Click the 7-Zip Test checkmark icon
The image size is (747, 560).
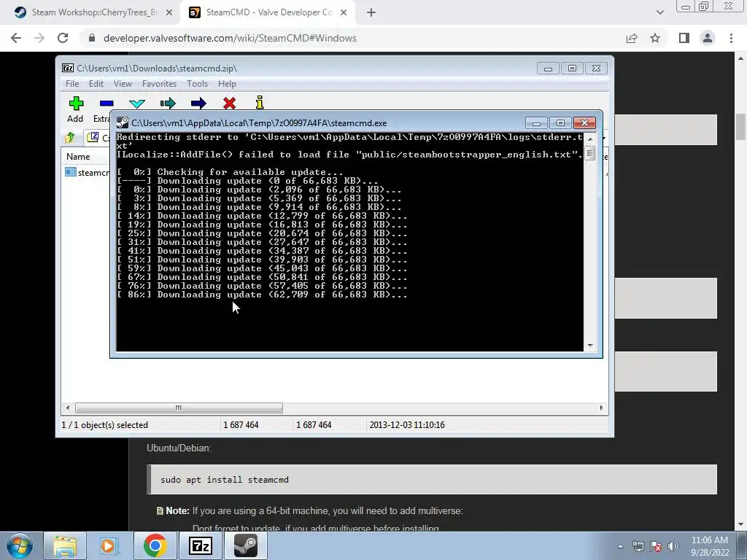(x=137, y=104)
